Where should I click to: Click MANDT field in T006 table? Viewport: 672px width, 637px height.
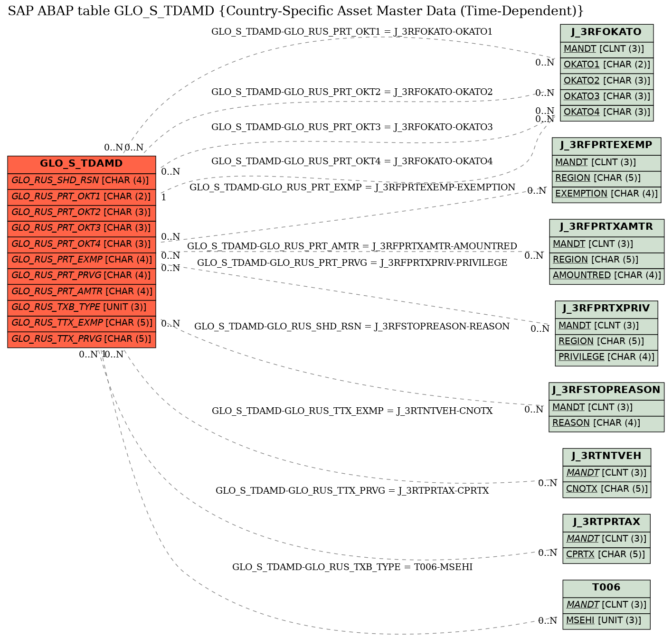click(x=606, y=605)
